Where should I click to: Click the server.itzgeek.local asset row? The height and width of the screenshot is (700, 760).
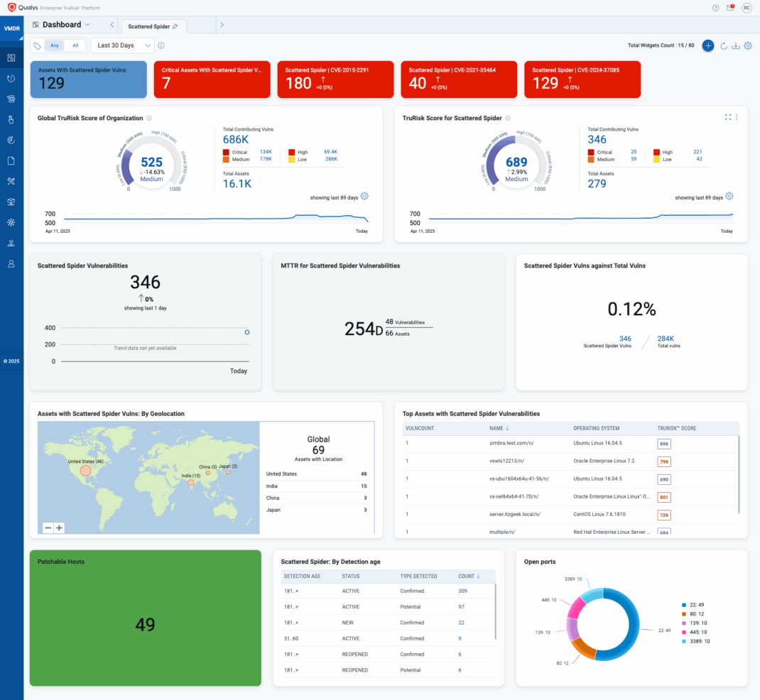[x=570, y=515]
